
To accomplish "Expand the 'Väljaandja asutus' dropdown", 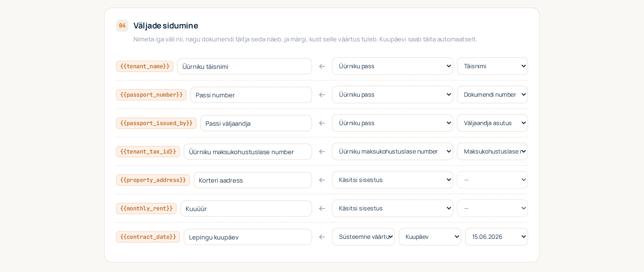I will coord(492,123).
